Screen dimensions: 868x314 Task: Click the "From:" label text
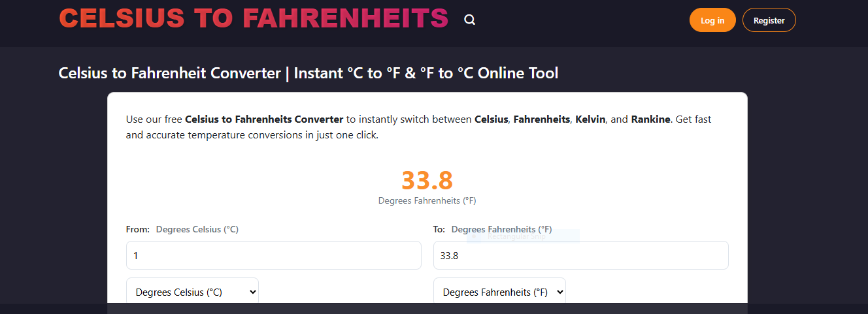click(138, 229)
